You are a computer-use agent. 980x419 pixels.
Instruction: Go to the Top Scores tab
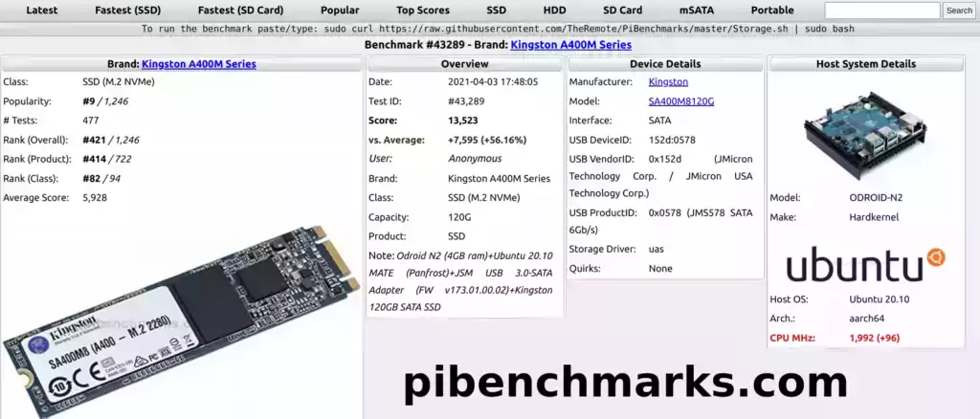[422, 10]
